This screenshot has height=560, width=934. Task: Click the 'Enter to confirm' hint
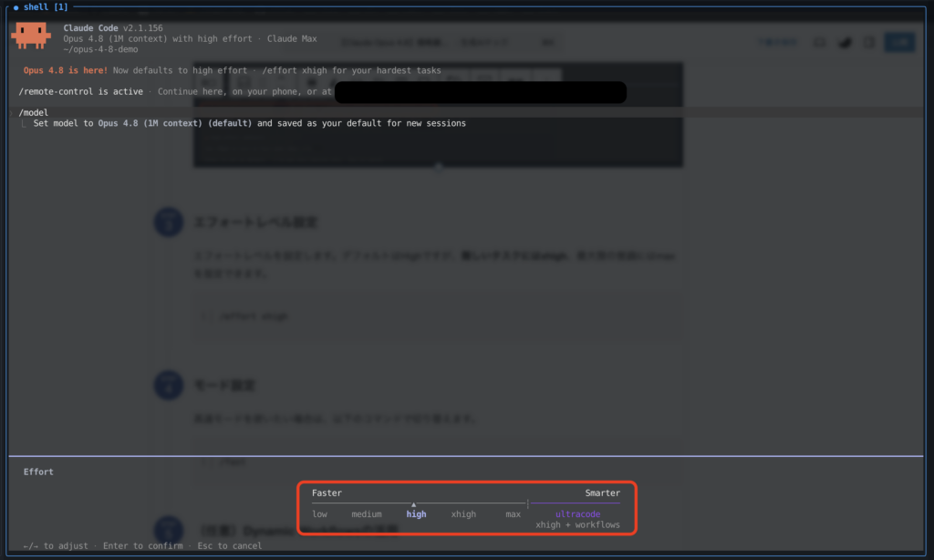(x=143, y=545)
